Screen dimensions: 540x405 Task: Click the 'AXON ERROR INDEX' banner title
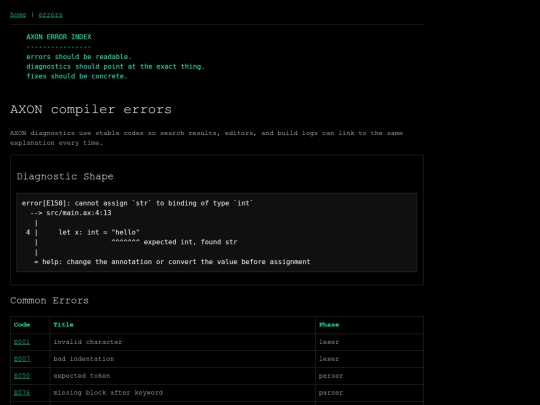(59, 37)
